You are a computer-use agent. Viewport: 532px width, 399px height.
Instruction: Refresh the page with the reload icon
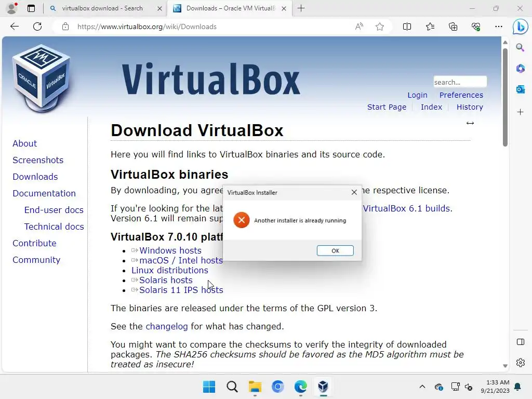click(37, 26)
